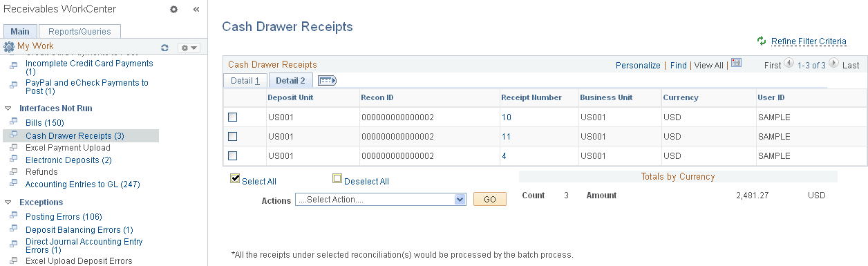Open the Bills (150) link
The width and height of the screenshot is (868, 266).
click(x=44, y=123)
